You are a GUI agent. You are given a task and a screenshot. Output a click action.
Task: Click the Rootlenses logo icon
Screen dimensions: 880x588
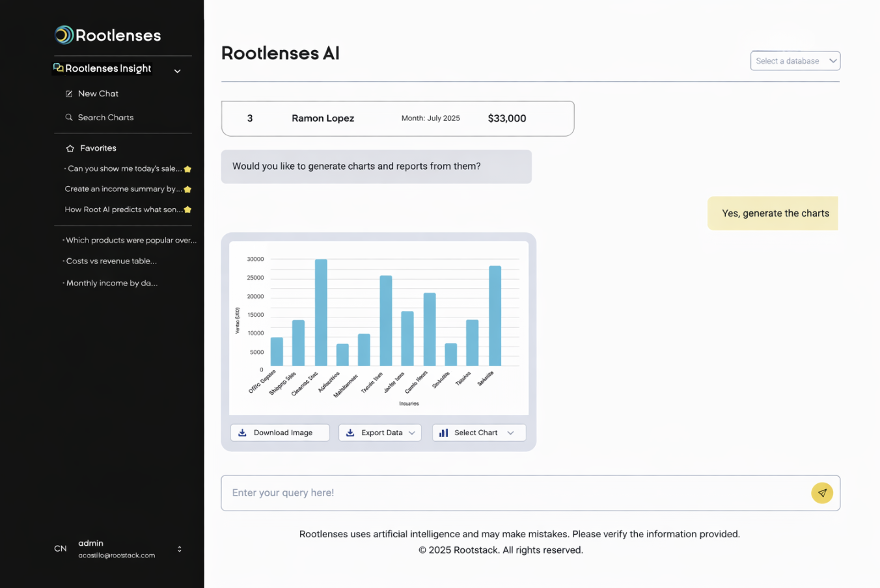[x=64, y=35]
